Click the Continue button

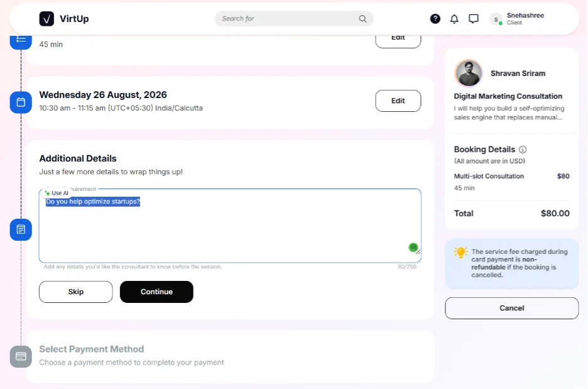[x=156, y=292]
